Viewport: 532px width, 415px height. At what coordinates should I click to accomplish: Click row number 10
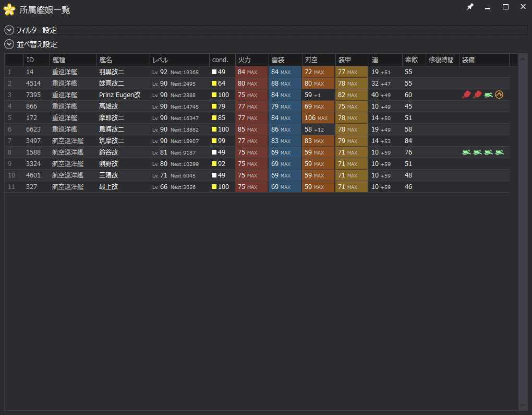click(11, 175)
